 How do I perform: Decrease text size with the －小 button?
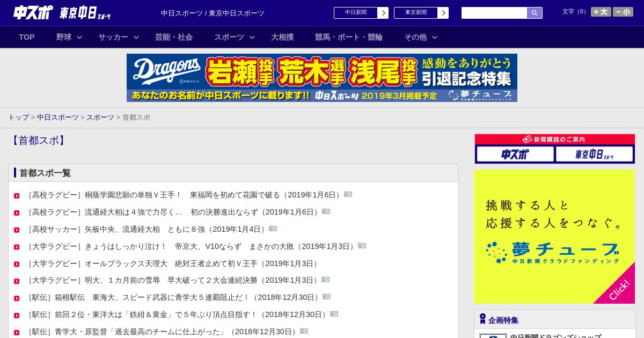click(623, 12)
